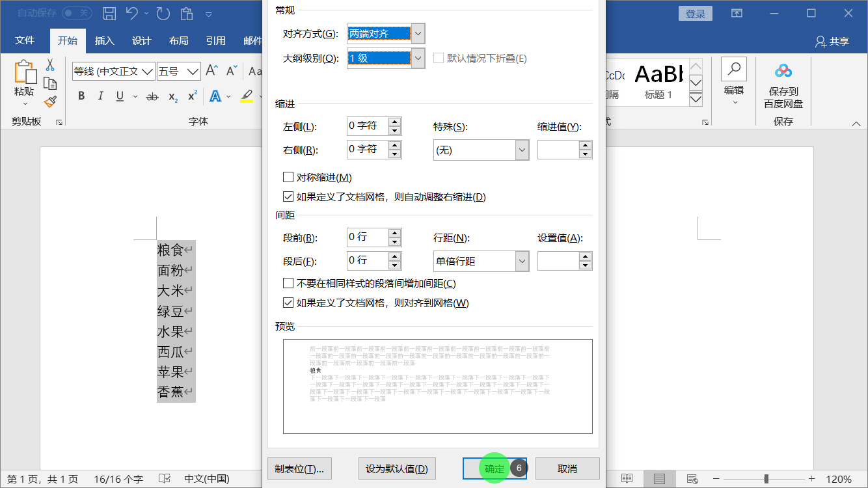Viewport: 868px width, 488px height.
Task: Click the proofing icon in status bar
Action: [165, 479]
